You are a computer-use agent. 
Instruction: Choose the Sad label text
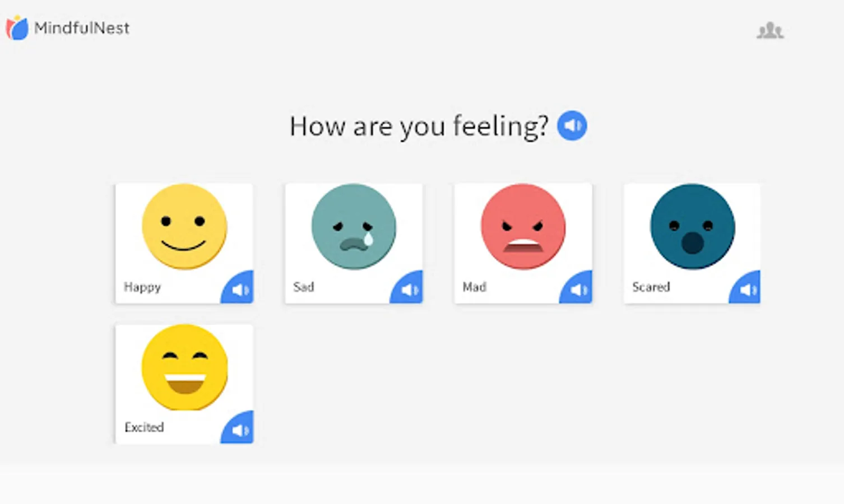pyautogui.click(x=303, y=287)
